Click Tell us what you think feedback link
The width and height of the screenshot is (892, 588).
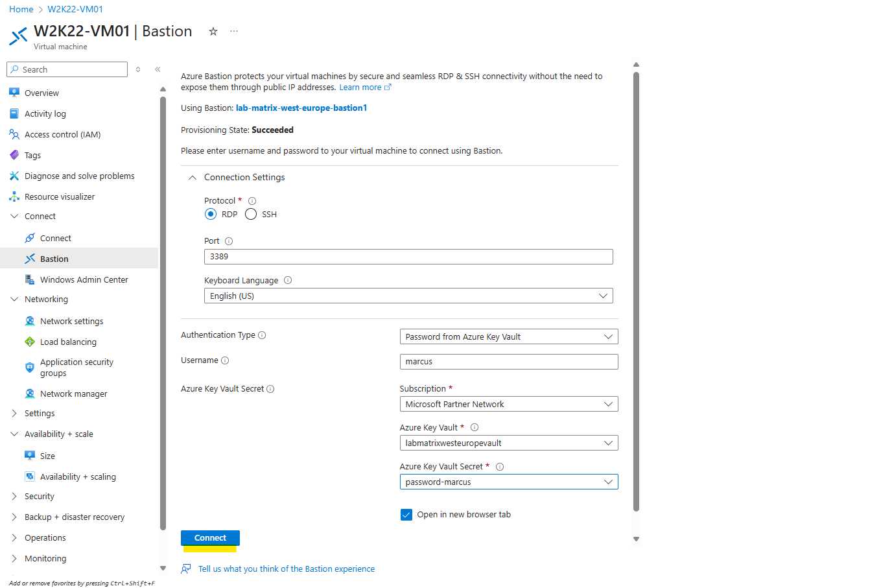click(287, 569)
